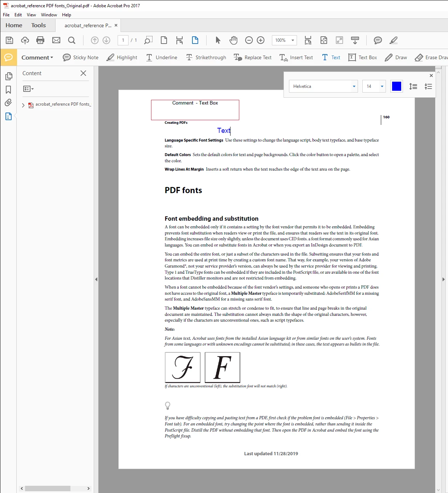Open Content panel options dropdown
This screenshot has height=493, width=448.
coord(28,89)
